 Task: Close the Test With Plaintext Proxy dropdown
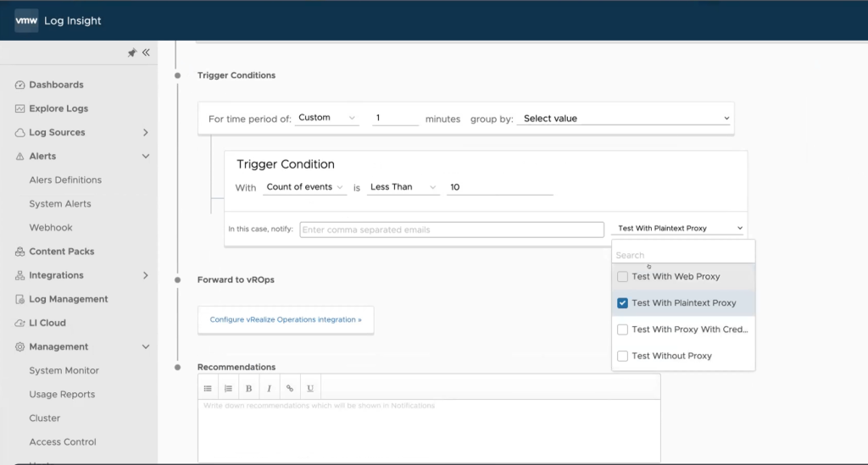(679, 229)
